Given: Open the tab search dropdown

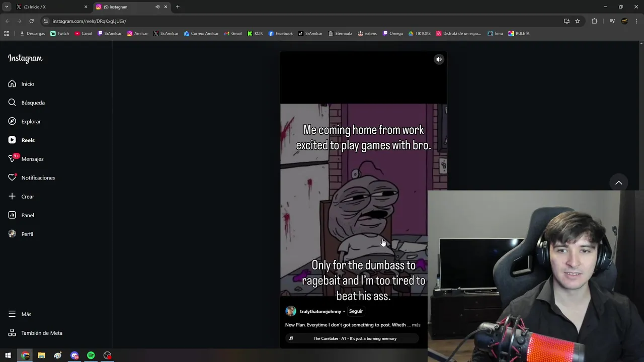Looking at the screenshot, I should point(7,7).
